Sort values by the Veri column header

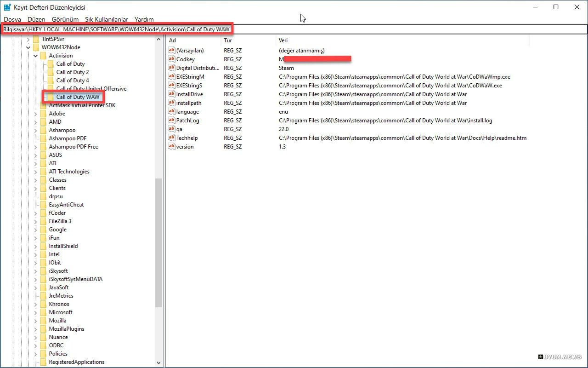402,40
